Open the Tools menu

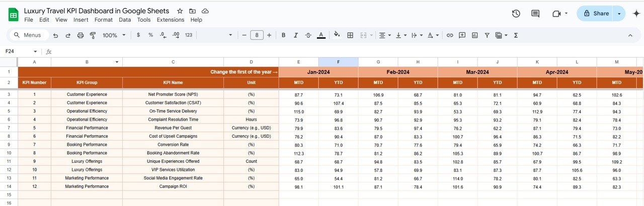144,20
